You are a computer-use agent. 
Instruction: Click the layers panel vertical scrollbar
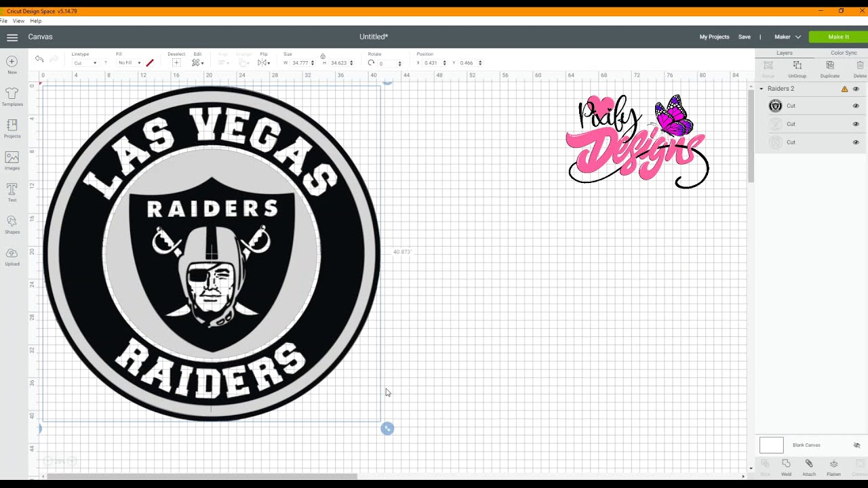pos(751,136)
